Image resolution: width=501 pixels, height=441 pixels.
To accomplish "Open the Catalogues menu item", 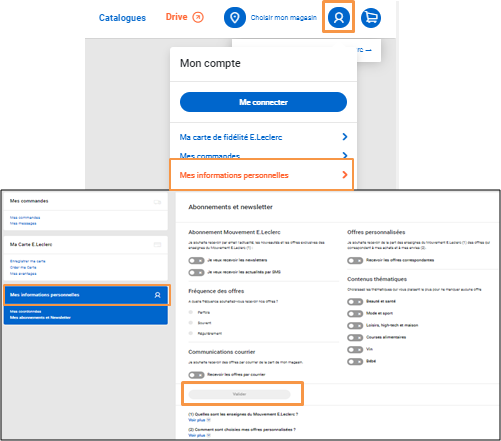I will 122,18.
